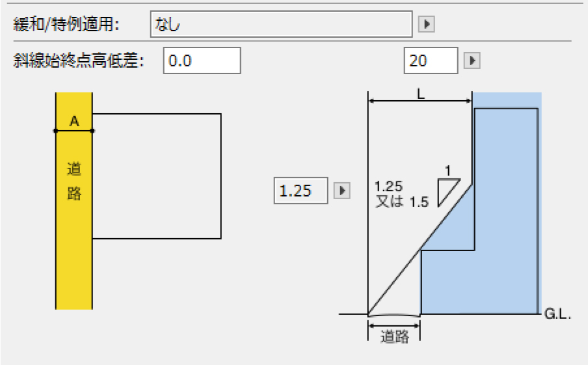The height and width of the screenshot is (365, 588).
Task: Click the A road width label
Action: 73,120
